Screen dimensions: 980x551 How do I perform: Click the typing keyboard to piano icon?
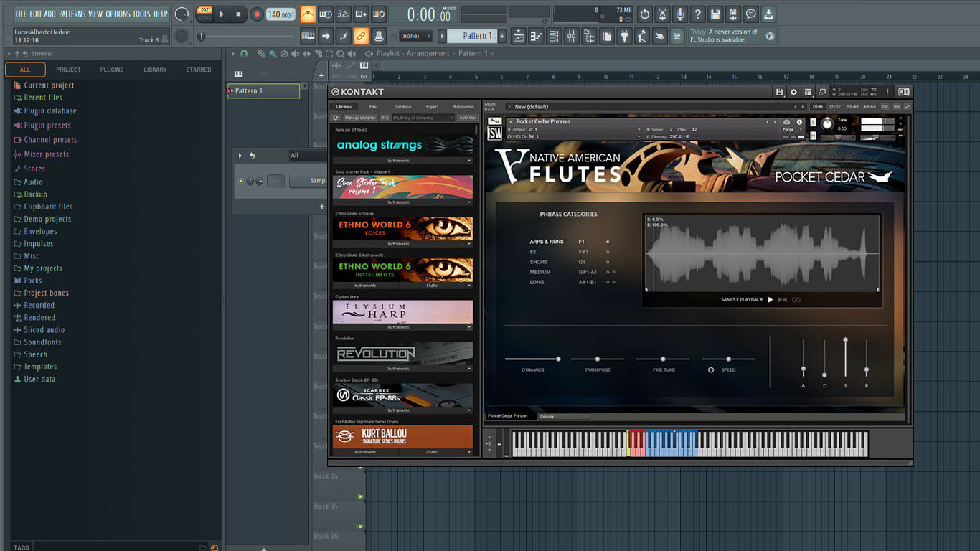tap(308, 36)
